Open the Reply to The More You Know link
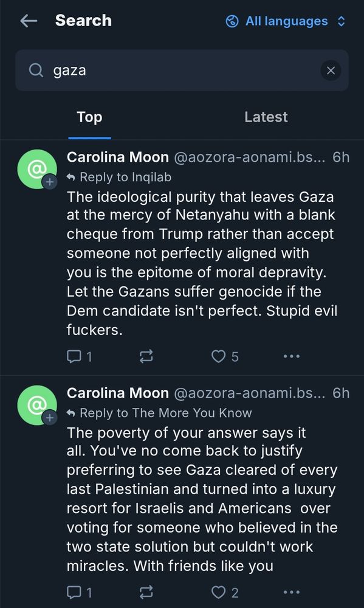364x608 pixels. pos(159,413)
